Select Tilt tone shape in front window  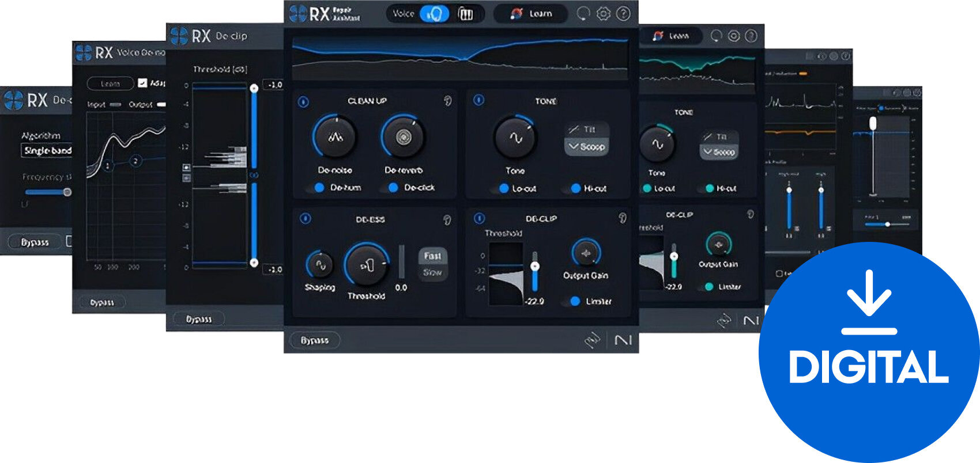click(x=586, y=130)
